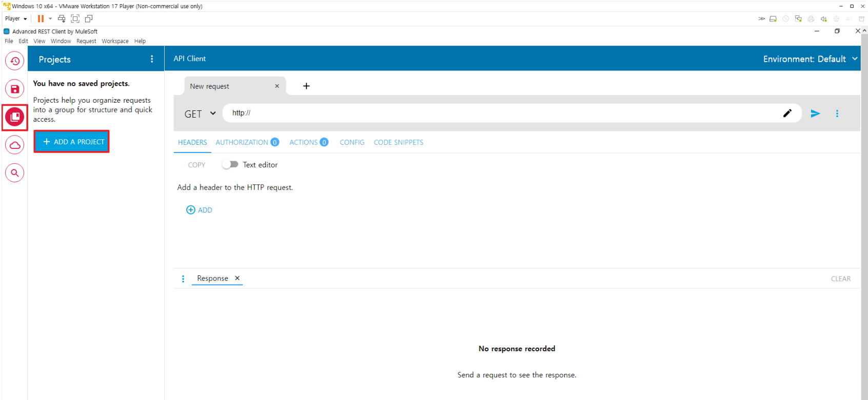Expand the dropdown arrow beside pause

pyautogui.click(x=50, y=18)
